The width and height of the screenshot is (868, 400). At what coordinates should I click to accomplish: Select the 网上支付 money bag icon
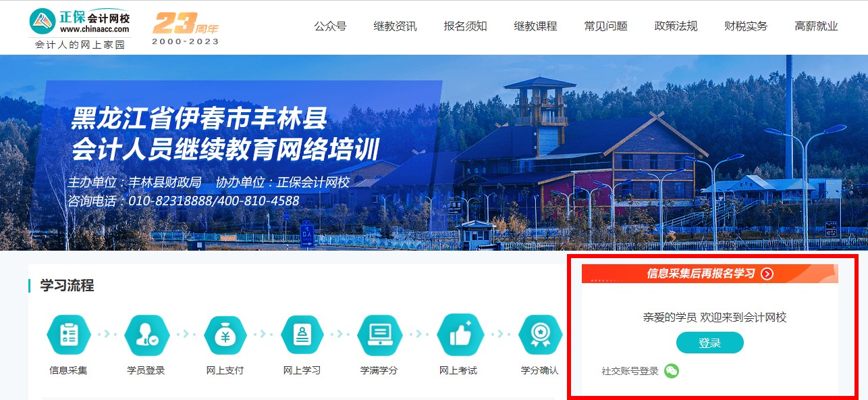[225, 335]
